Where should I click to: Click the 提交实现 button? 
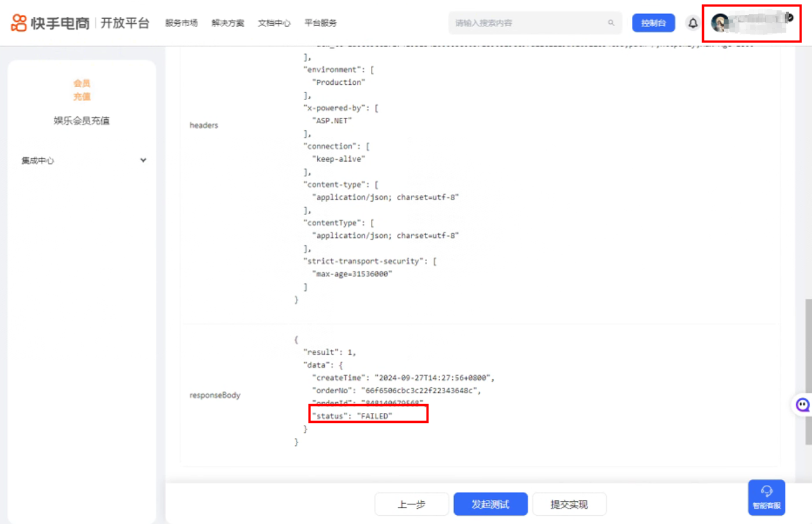tap(569, 504)
